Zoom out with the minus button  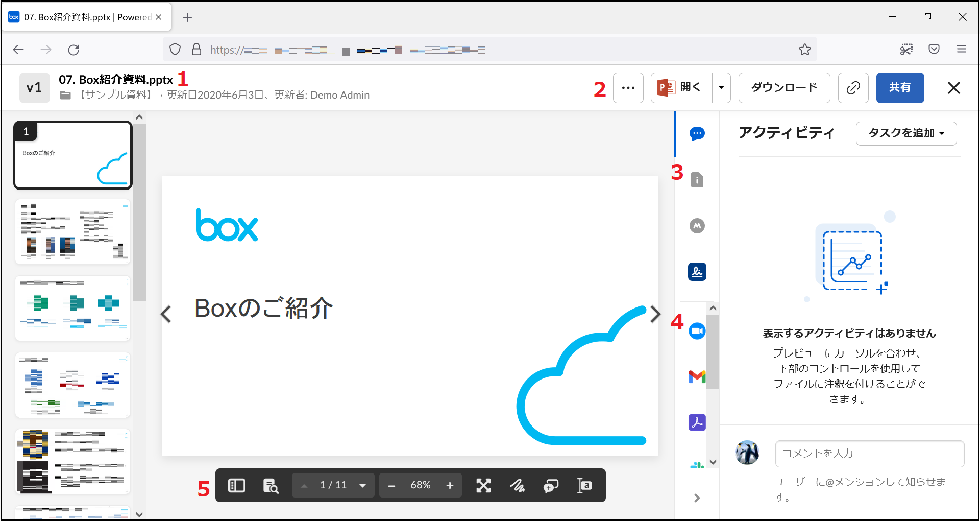coord(391,485)
